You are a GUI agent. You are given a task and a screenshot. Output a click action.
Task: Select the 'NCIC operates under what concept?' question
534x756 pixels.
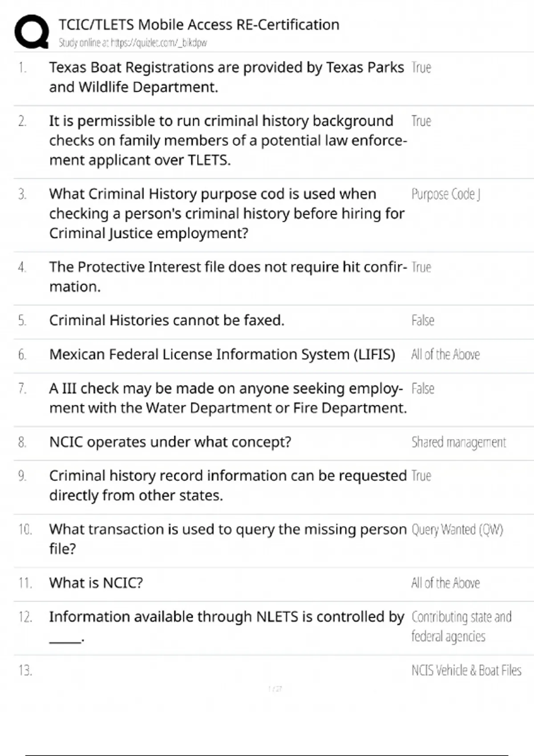[170, 442]
